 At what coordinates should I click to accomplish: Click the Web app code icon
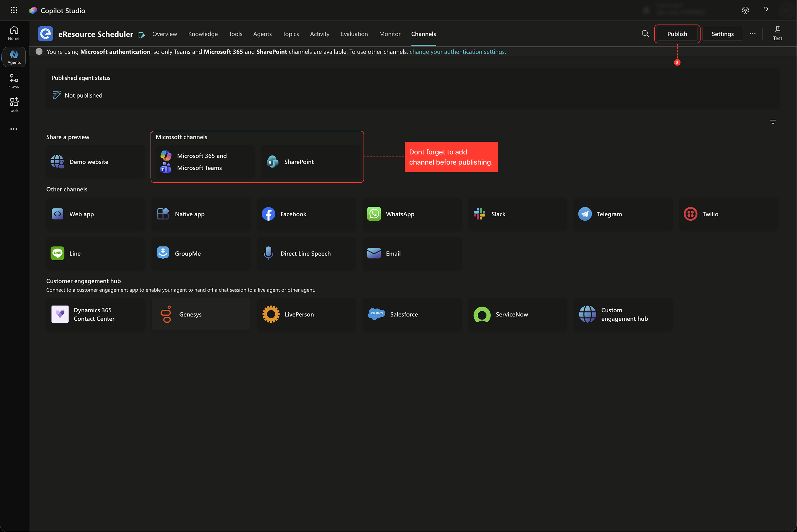pyautogui.click(x=57, y=214)
